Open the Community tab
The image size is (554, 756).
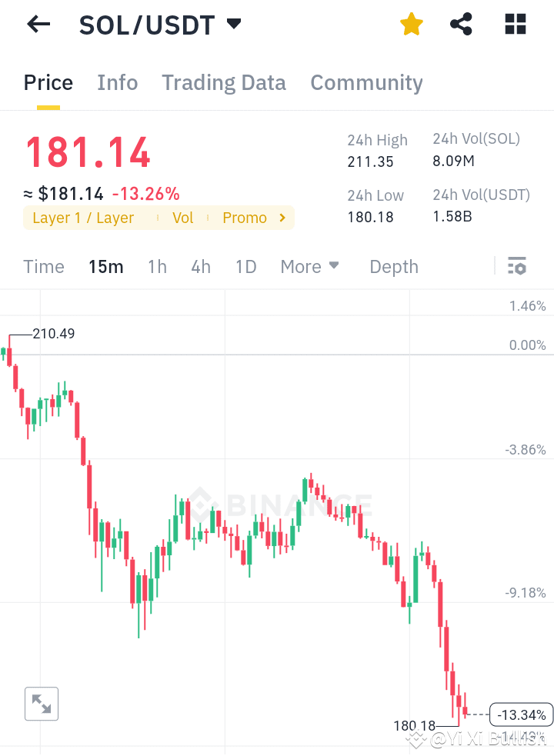click(x=366, y=82)
